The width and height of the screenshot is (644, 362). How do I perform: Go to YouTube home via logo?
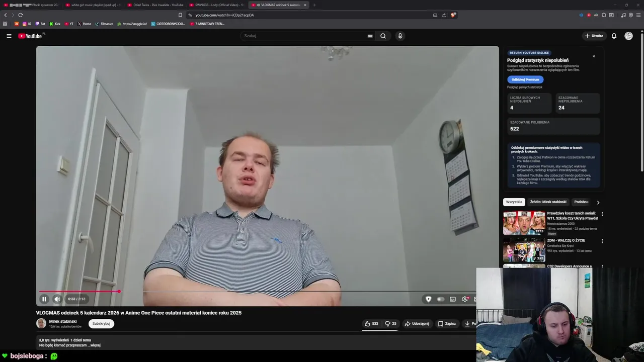point(30,36)
